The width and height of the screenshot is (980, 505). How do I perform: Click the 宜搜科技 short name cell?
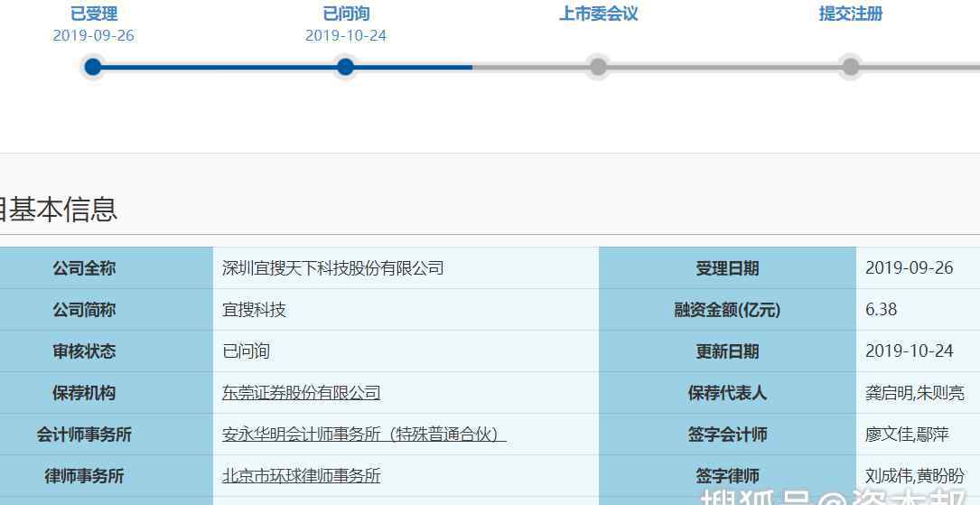[x=406, y=309]
